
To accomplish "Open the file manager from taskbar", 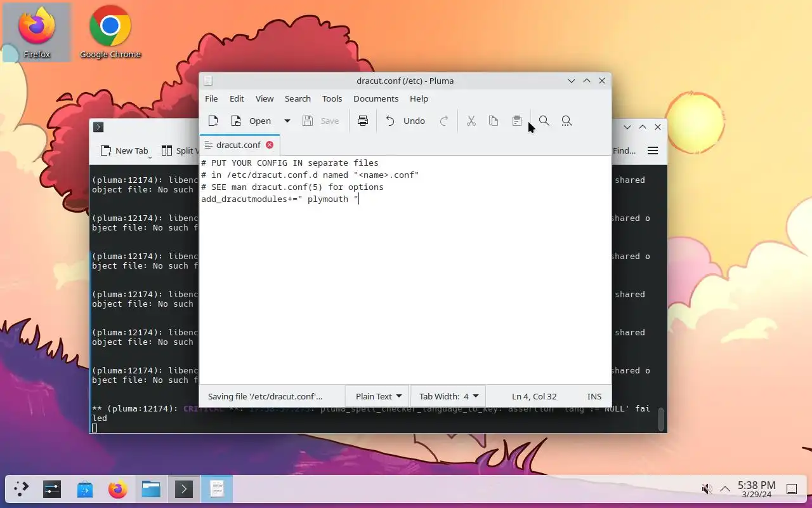I will pyautogui.click(x=151, y=489).
